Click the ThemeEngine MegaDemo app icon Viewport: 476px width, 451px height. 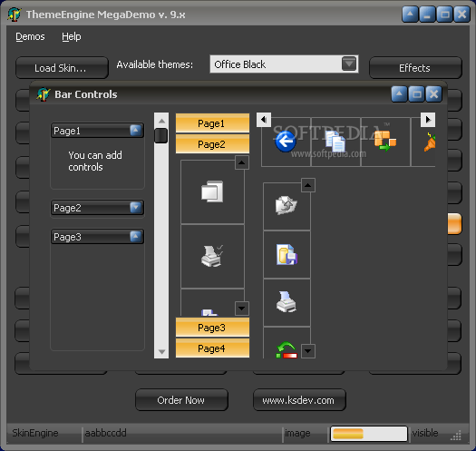tap(15, 15)
